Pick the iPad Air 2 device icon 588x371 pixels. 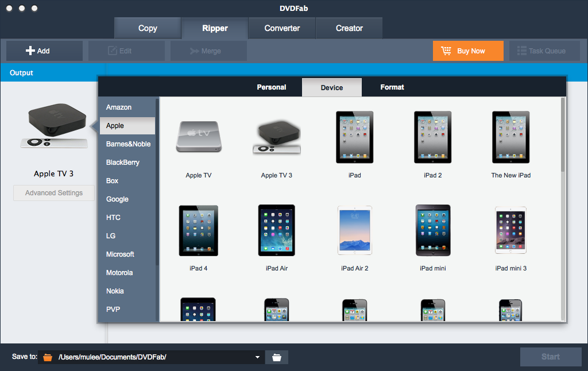tap(354, 230)
